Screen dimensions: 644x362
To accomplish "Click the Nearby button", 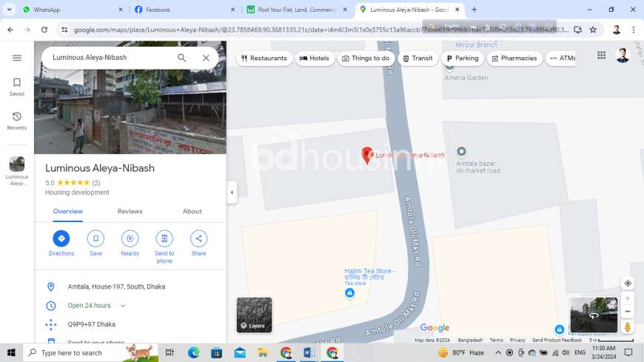I will point(130,244).
